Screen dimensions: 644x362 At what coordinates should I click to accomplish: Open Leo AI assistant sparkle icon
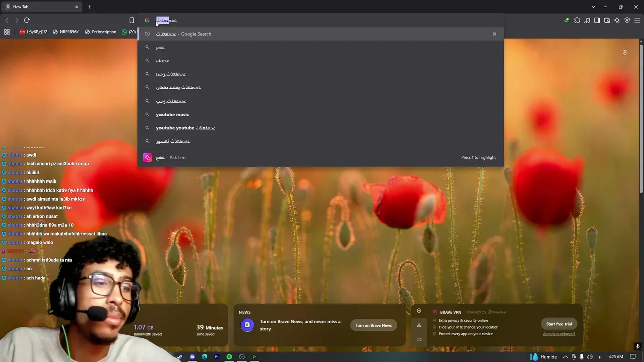(617, 20)
